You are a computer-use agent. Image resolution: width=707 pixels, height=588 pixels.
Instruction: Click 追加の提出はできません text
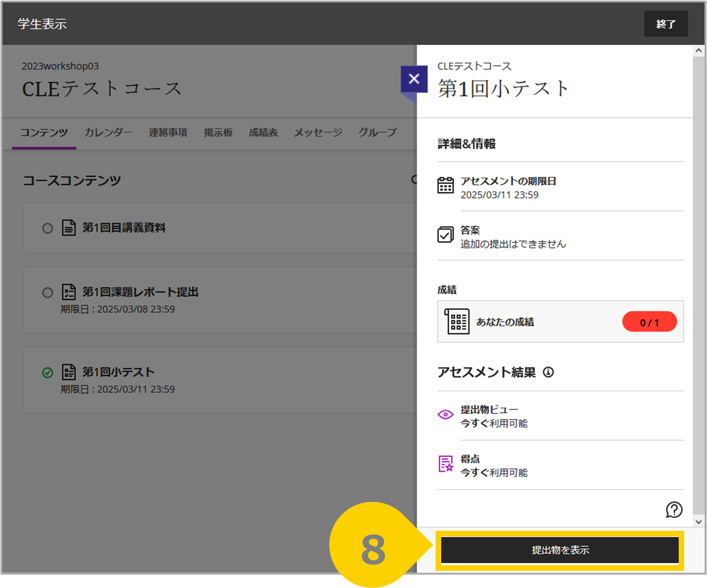(x=513, y=244)
